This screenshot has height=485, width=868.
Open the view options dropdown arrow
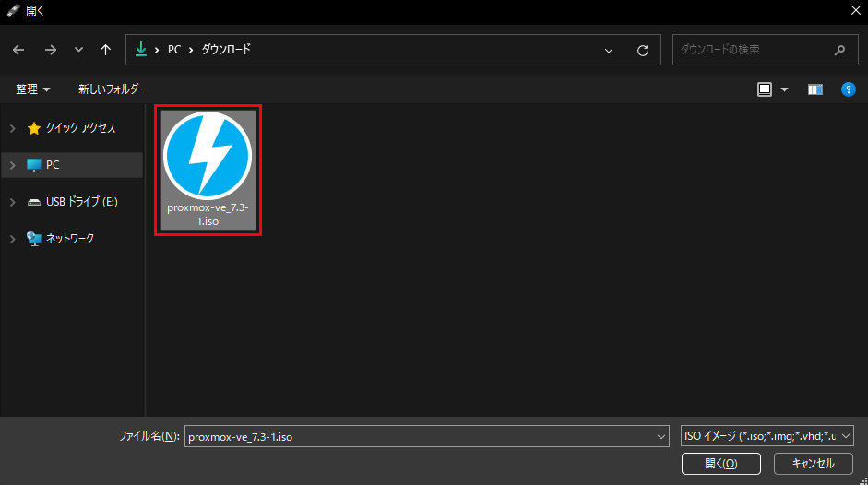tap(784, 89)
